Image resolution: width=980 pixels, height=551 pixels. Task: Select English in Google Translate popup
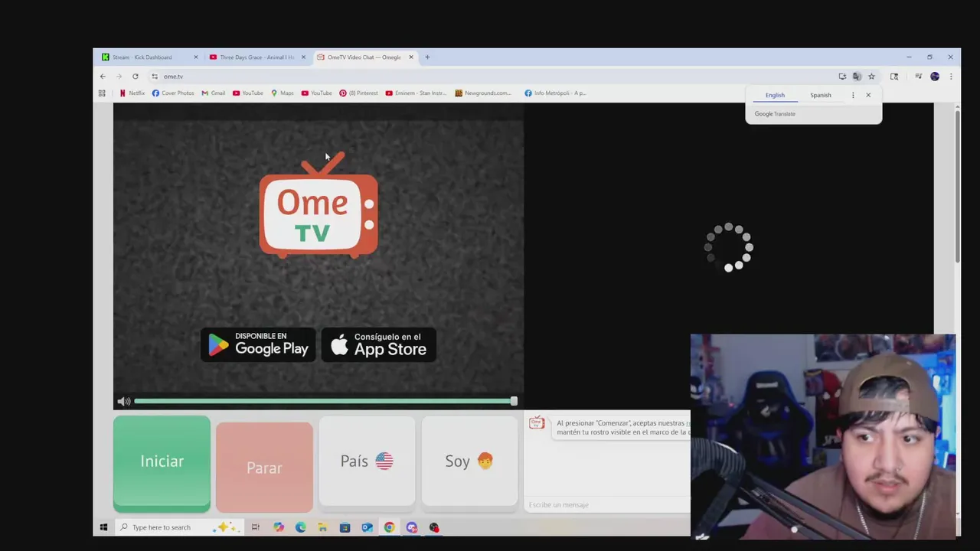click(x=775, y=96)
